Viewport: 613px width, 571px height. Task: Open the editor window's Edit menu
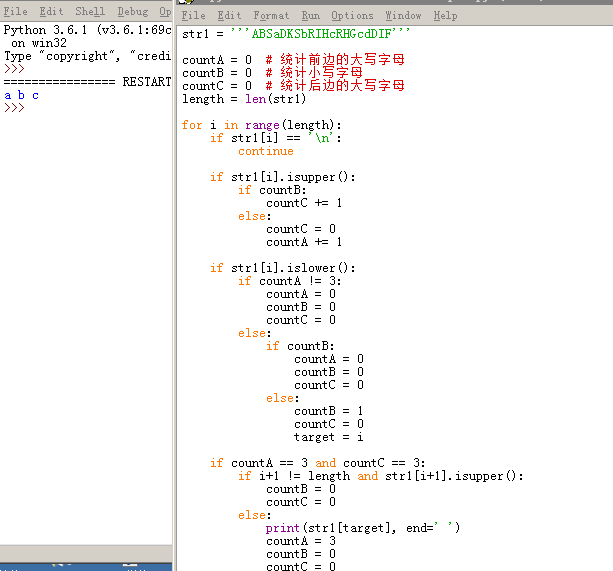[229, 16]
